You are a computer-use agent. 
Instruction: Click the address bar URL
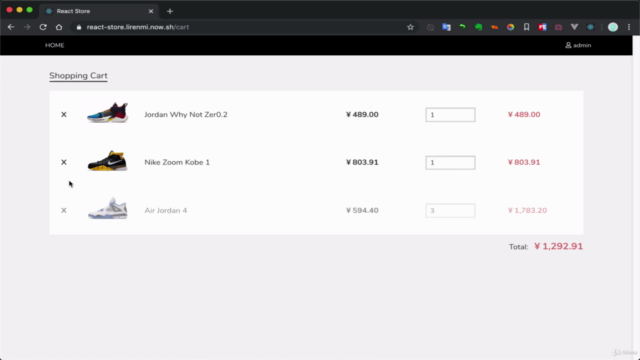pos(138,27)
